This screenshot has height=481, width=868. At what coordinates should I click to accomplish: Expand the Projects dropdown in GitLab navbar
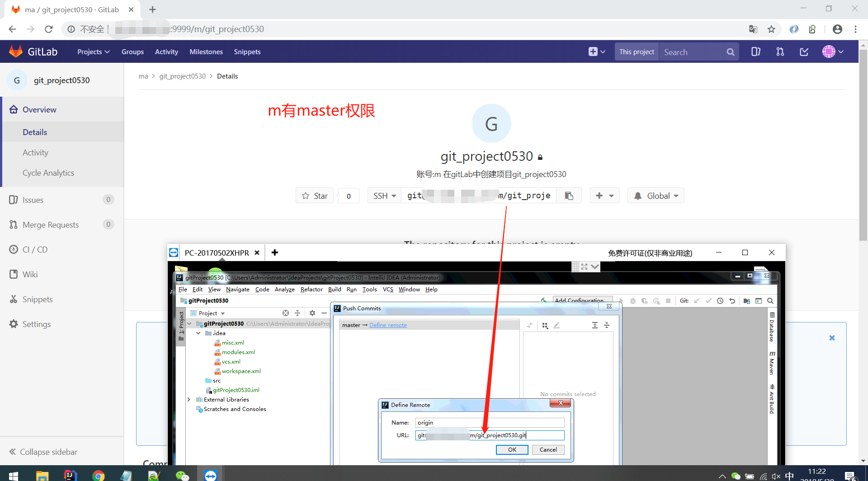point(93,52)
